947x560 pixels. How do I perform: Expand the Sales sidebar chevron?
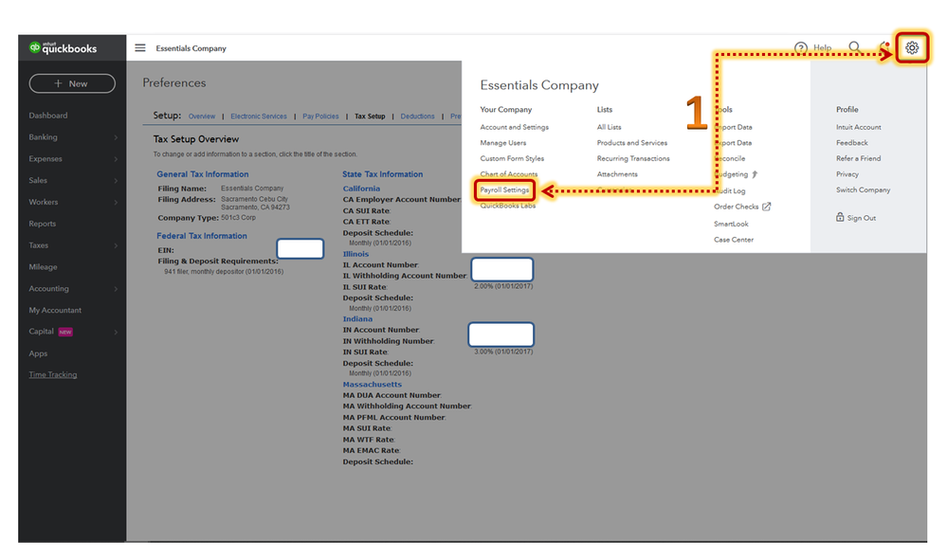[116, 180]
